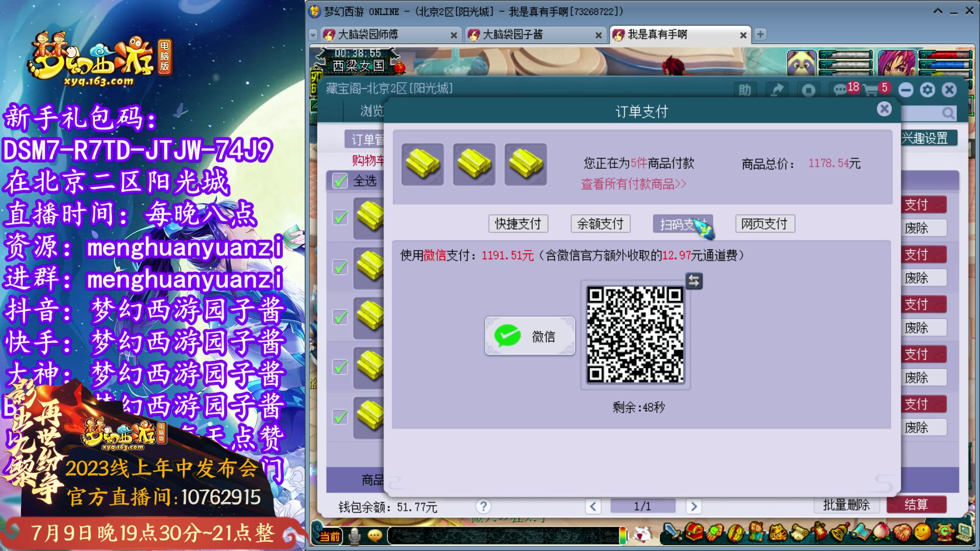Click the 助 helper icon in 藏宝阁 header

pos(745,90)
